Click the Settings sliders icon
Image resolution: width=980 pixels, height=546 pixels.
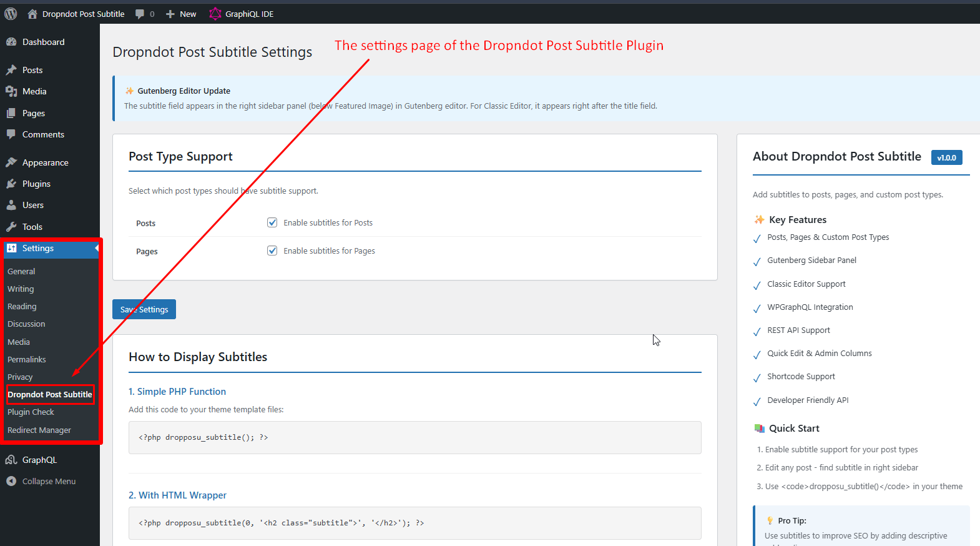point(11,248)
